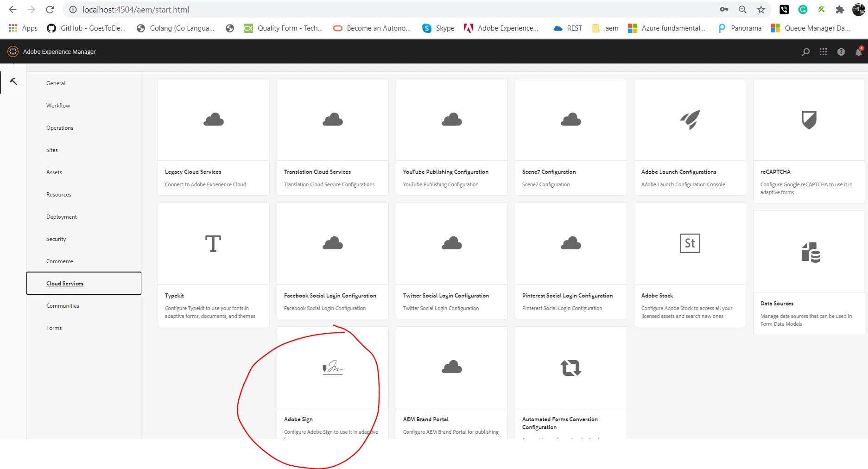Click Data Sources card title

click(777, 304)
